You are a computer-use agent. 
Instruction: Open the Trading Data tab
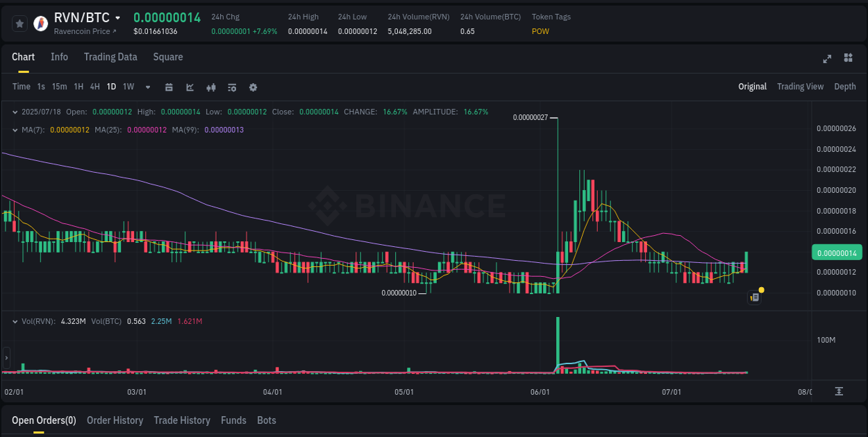[x=110, y=57]
